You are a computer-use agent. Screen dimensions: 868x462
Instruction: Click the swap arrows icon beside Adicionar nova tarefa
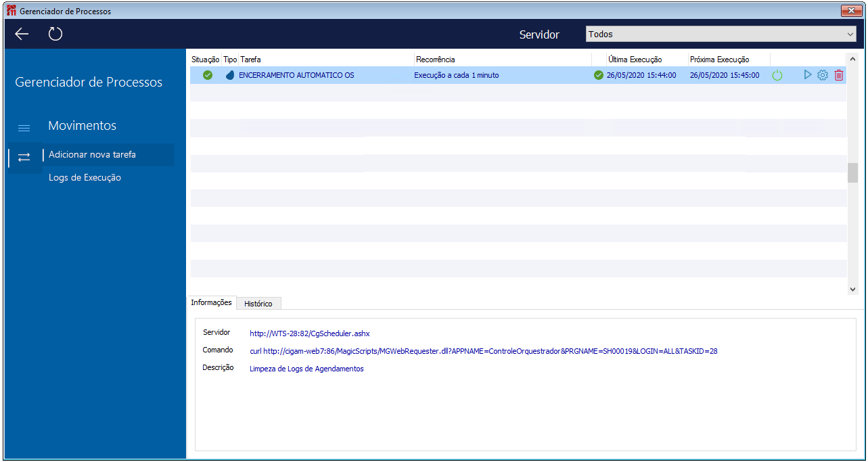click(24, 156)
